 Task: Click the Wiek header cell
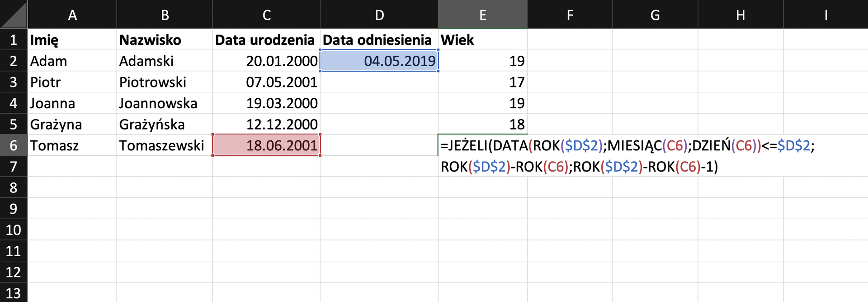coord(482,40)
